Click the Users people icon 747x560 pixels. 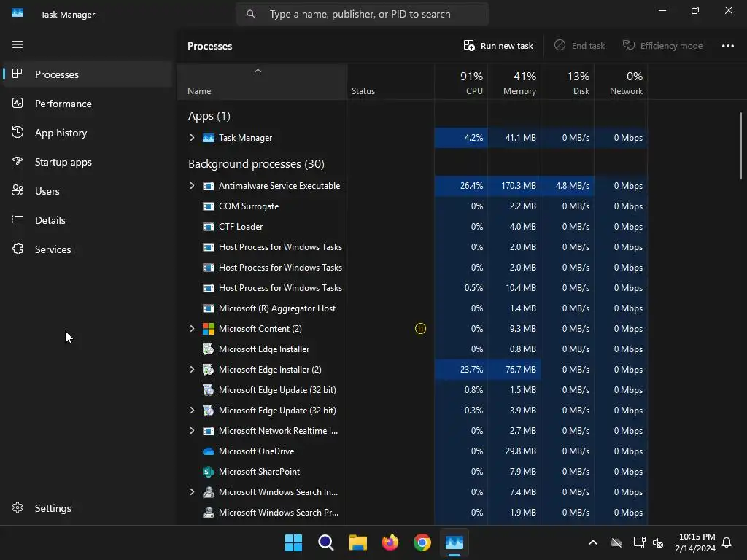[x=18, y=190]
